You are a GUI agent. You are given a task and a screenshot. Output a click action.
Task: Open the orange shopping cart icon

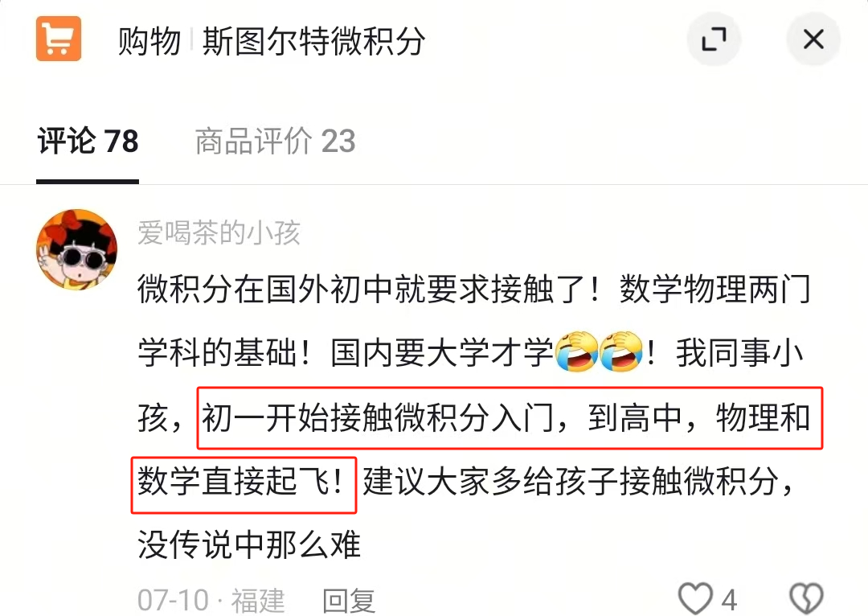pyautogui.click(x=59, y=39)
